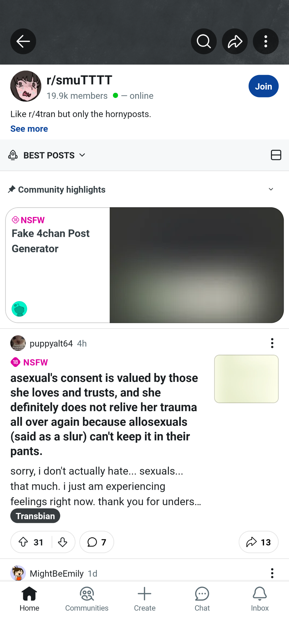Screen dimensions: 289x644
Task: Collapse the Community highlights section
Action: pos(271,189)
